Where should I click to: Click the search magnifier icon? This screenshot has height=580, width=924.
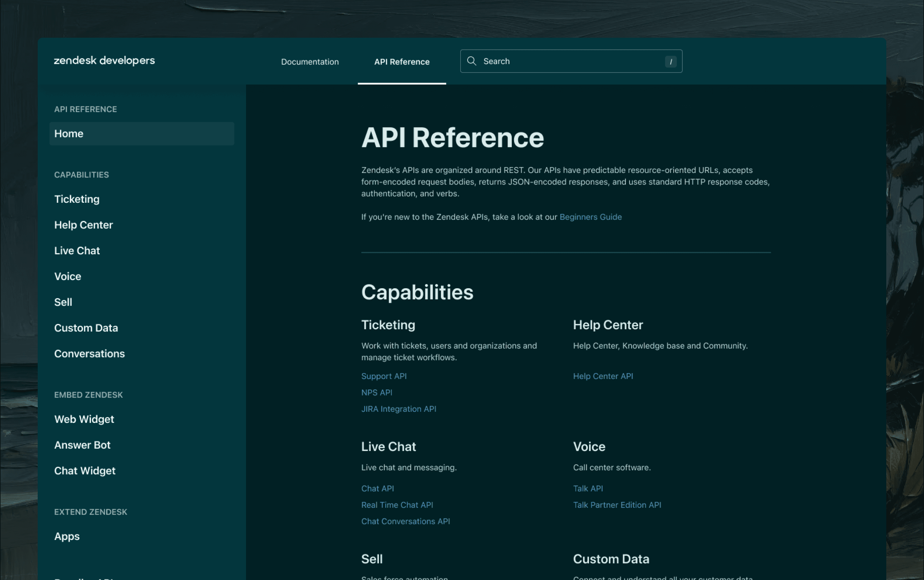(x=472, y=61)
